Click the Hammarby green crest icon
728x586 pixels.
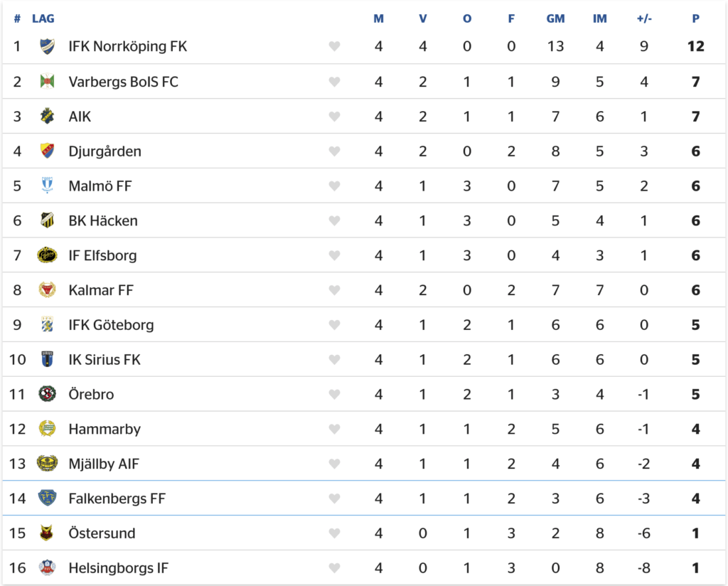tap(47, 429)
